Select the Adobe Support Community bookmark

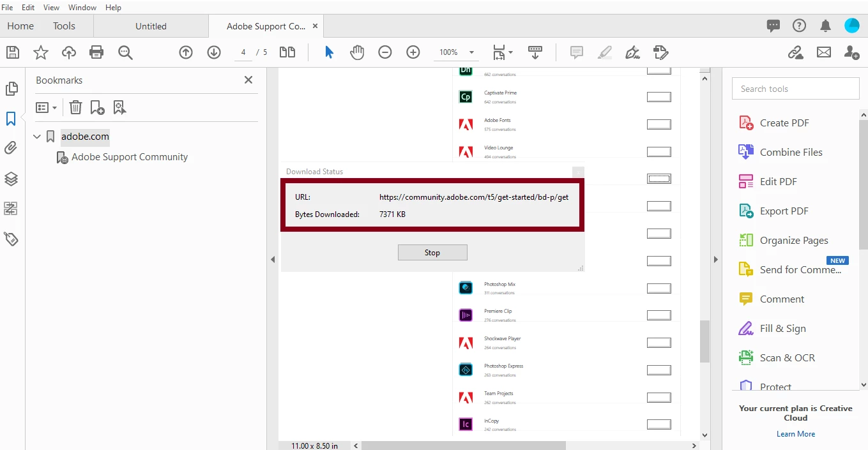[130, 157]
